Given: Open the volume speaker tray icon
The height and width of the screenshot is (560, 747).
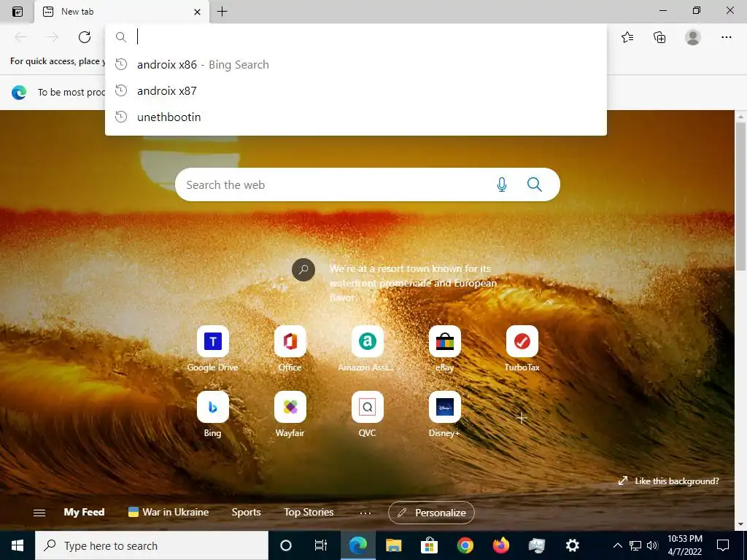Looking at the screenshot, I should coord(652,545).
